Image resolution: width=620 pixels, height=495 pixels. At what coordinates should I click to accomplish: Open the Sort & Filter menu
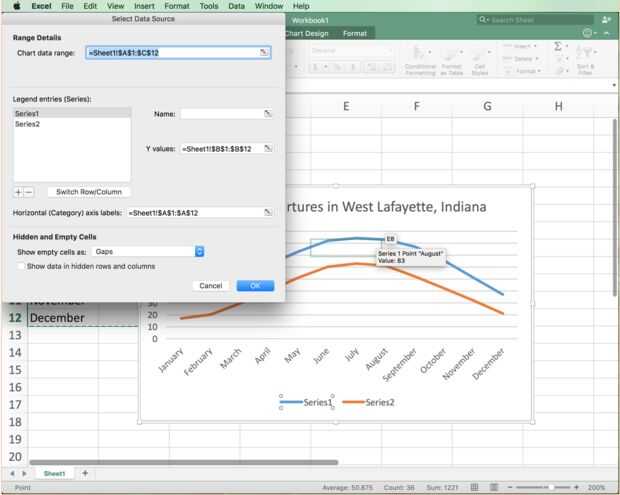click(585, 60)
